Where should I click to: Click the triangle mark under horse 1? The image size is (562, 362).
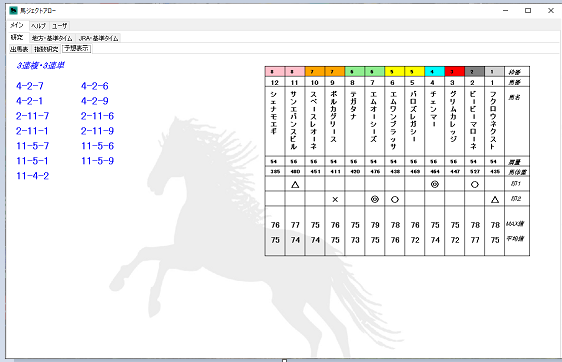(x=495, y=199)
